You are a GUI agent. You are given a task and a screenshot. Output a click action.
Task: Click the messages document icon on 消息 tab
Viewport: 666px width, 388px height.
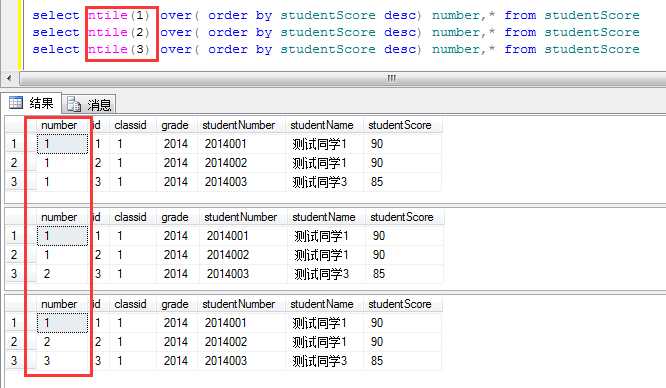pos(74,104)
